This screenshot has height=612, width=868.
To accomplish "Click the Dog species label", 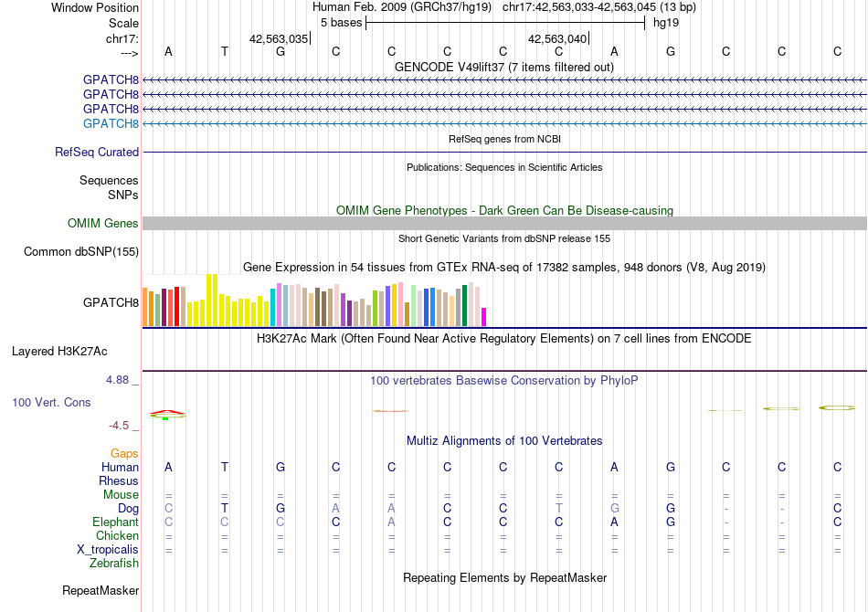I will click(128, 508).
